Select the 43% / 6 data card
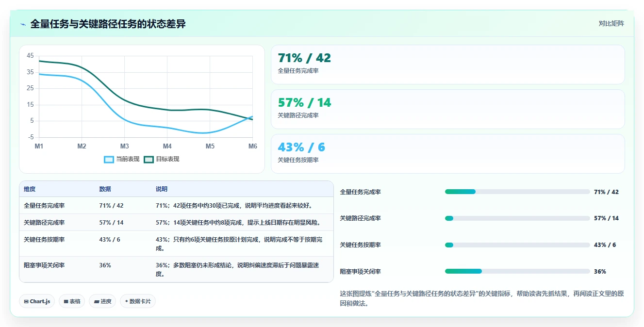644x327 pixels. tap(447, 154)
